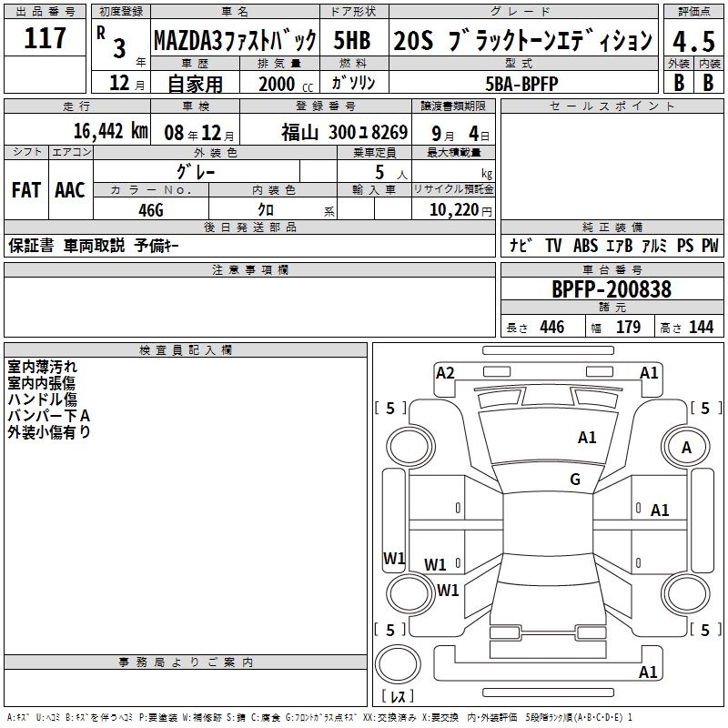This screenshot has height=728, width=728.
Task: Click the 事務局よりご案内 header
Action: (x=186, y=662)
